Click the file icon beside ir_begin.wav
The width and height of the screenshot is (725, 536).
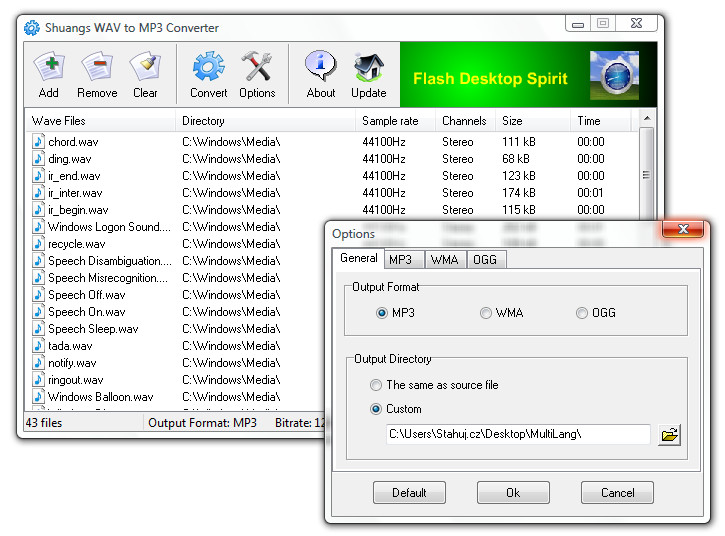click(x=38, y=209)
